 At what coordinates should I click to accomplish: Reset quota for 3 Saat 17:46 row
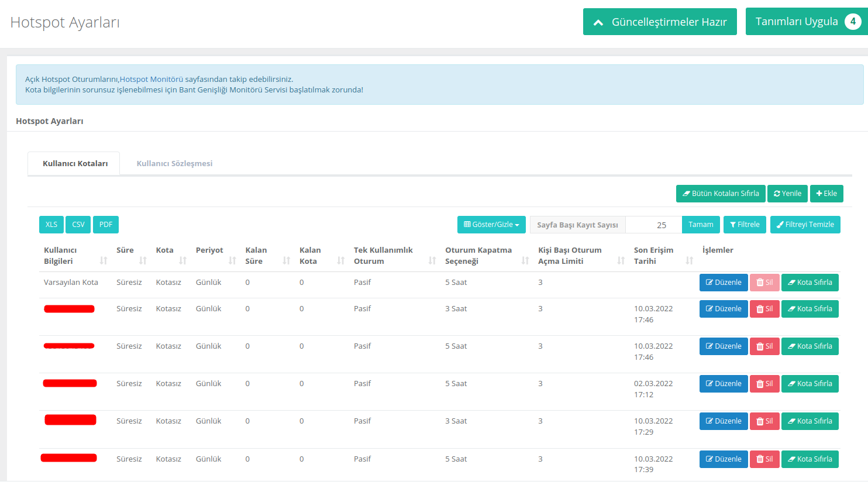(810, 309)
